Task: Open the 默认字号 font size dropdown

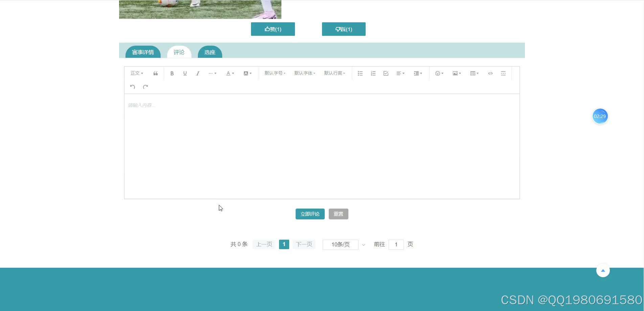Action: click(x=275, y=73)
